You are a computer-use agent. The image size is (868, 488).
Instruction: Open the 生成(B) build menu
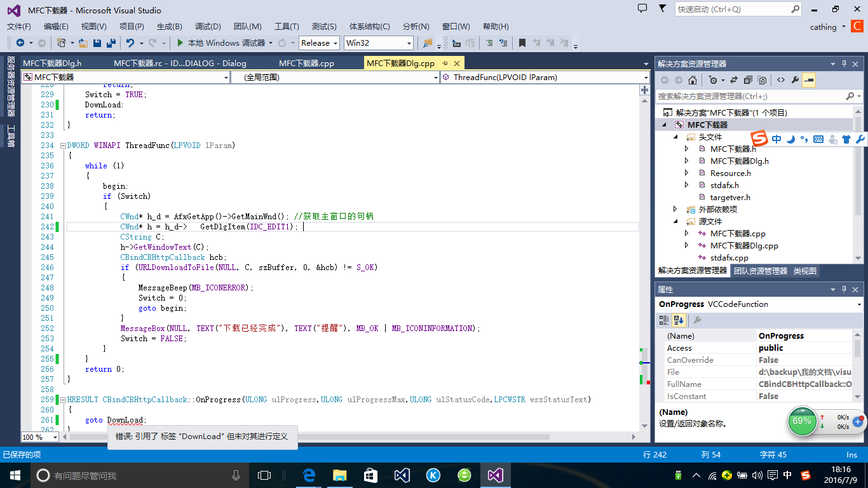(169, 26)
